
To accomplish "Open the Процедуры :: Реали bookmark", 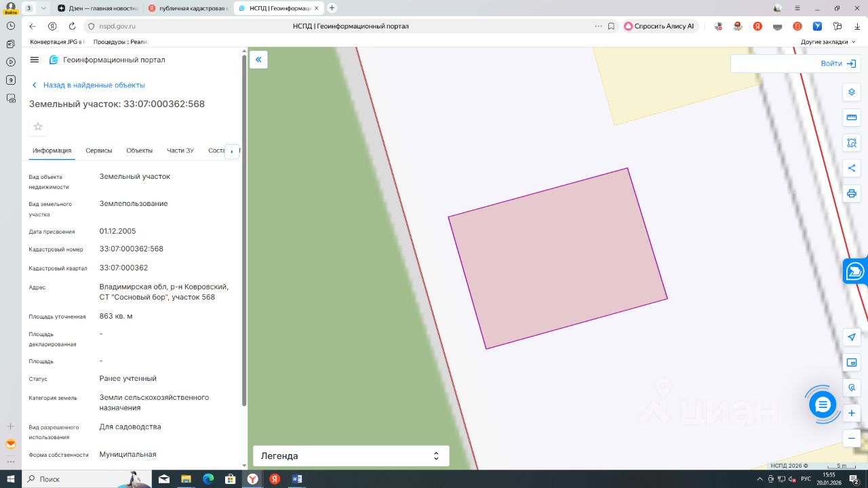I will coord(121,42).
